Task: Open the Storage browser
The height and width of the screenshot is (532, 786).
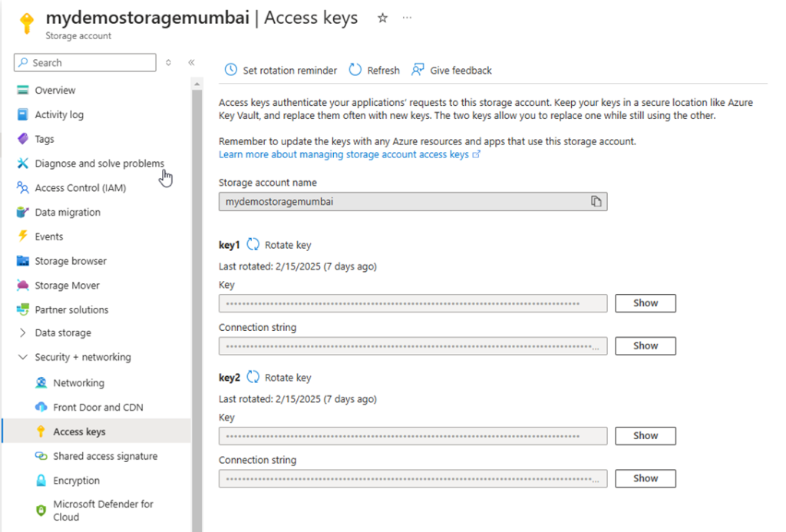Action: 70,261
